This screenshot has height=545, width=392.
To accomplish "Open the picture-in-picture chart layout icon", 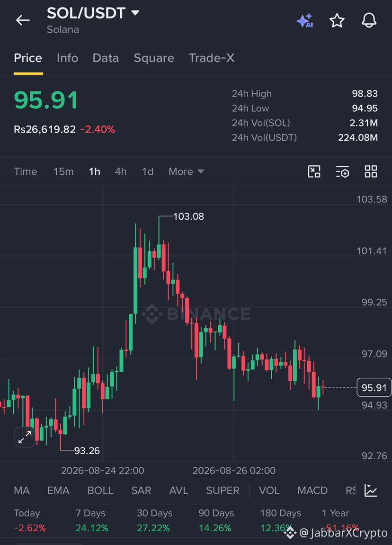I will pos(314,171).
